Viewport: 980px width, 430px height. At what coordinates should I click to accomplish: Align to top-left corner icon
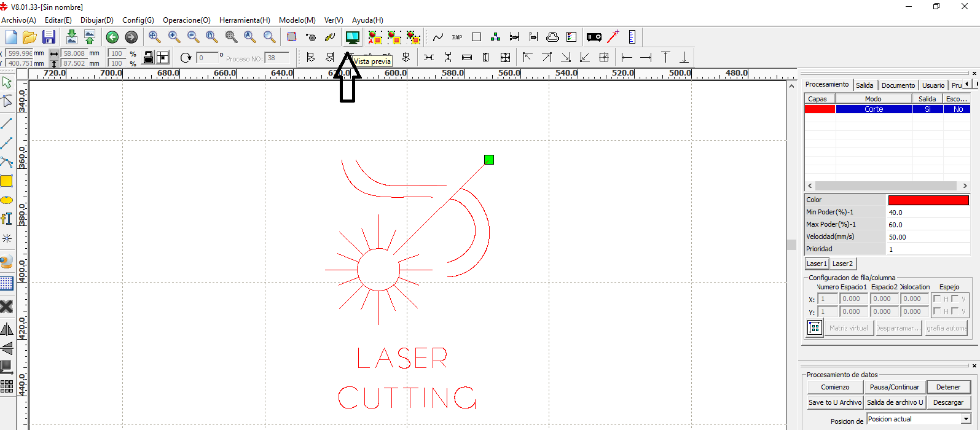[527, 57]
